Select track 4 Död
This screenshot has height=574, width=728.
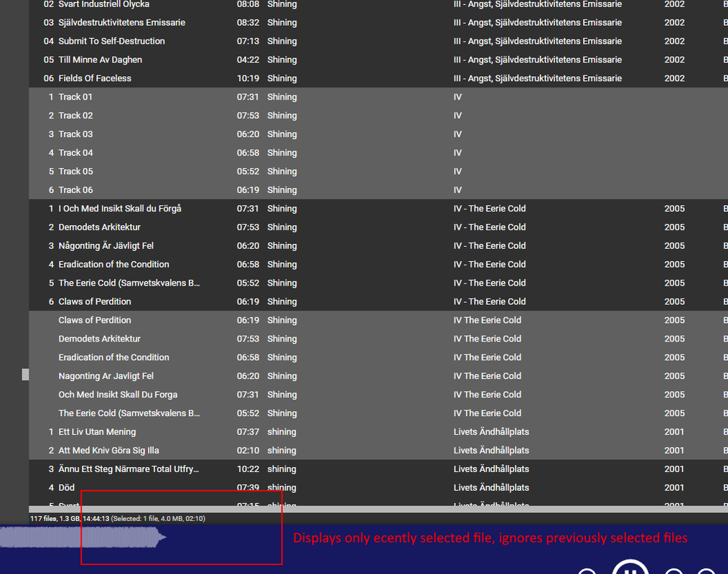pyautogui.click(x=378, y=488)
